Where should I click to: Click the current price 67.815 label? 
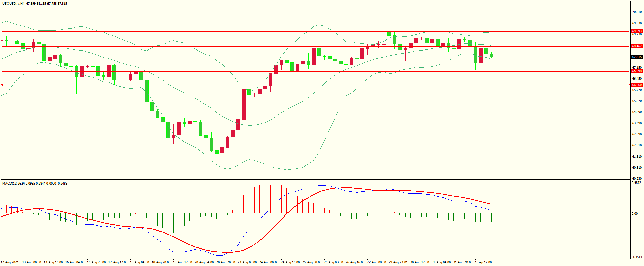point(637,57)
